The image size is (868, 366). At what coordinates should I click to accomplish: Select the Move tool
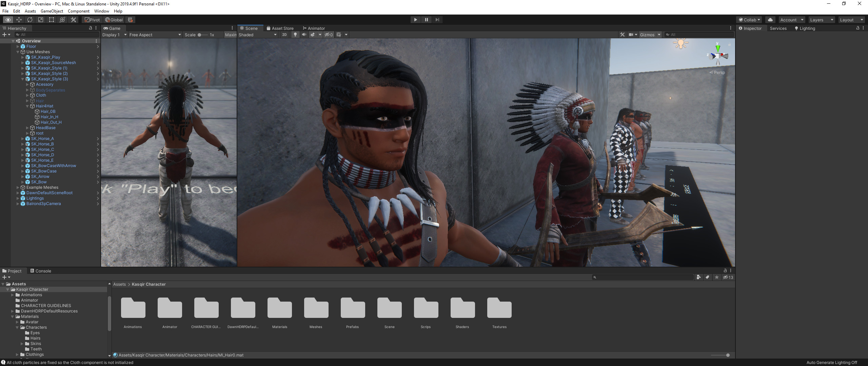pyautogui.click(x=19, y=20)
